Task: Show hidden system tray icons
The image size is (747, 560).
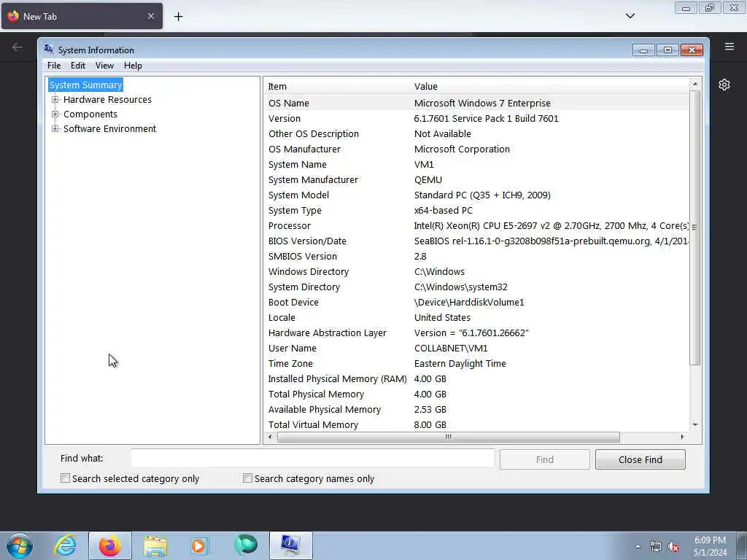Action: pos(638,547)
